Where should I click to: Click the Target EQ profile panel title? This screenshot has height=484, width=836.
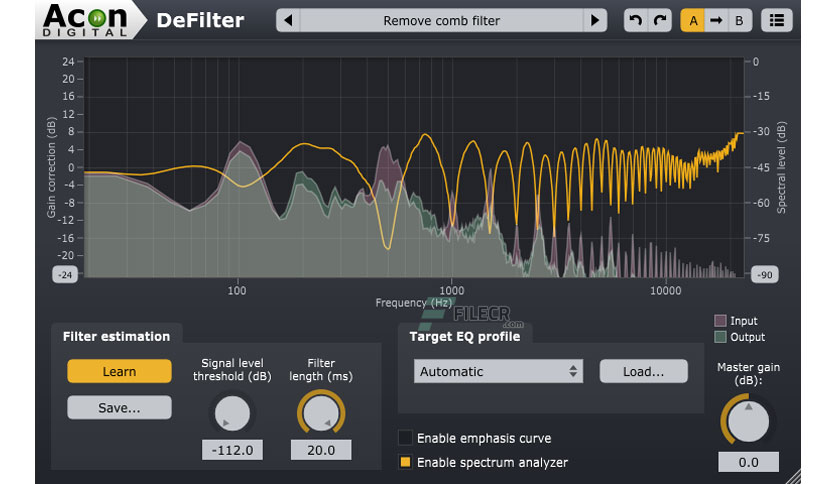click(x=464, y=336)
